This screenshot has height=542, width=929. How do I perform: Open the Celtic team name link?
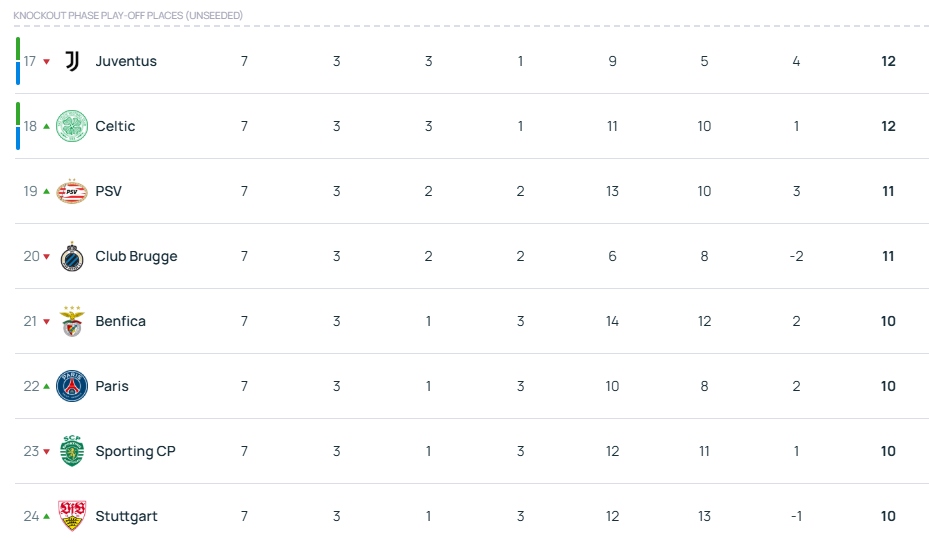[115, 126]
